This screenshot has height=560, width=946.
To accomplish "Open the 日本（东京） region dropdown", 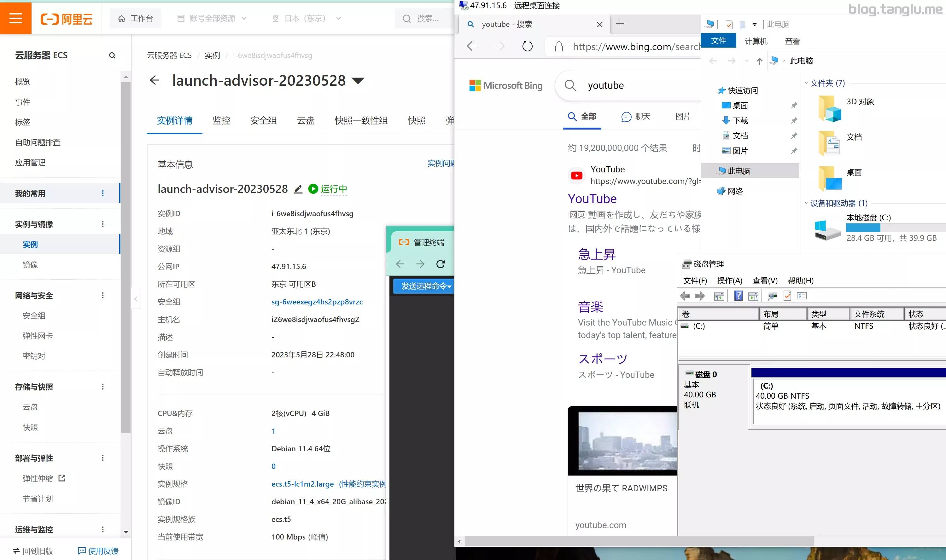I will click(307, 18).
